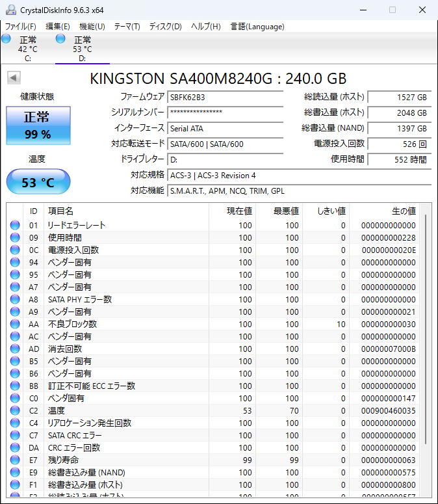
Task: Click the 生の値 column header
Action: (384, 211)
